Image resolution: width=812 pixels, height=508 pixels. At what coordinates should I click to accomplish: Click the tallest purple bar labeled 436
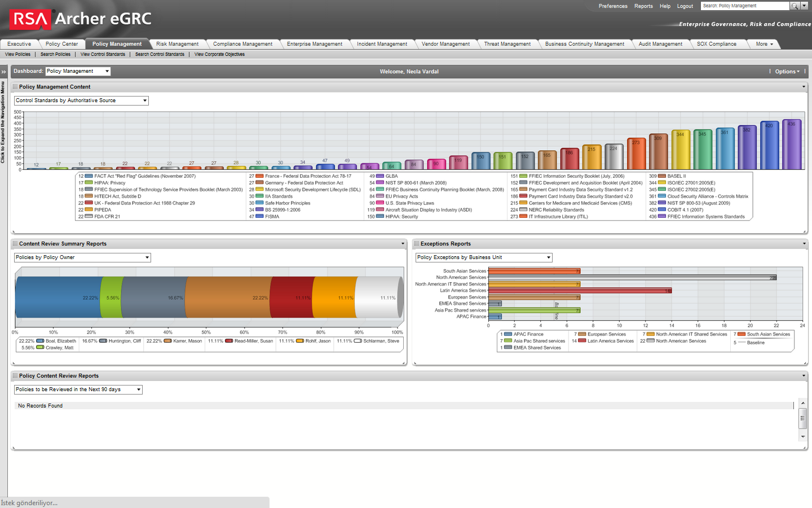(792, 144)
